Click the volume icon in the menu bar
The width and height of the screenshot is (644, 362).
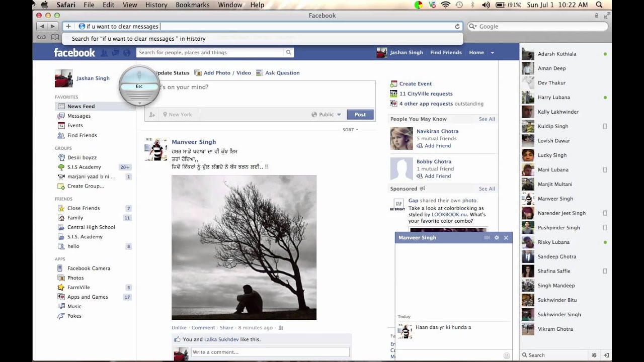click(486, 5)
